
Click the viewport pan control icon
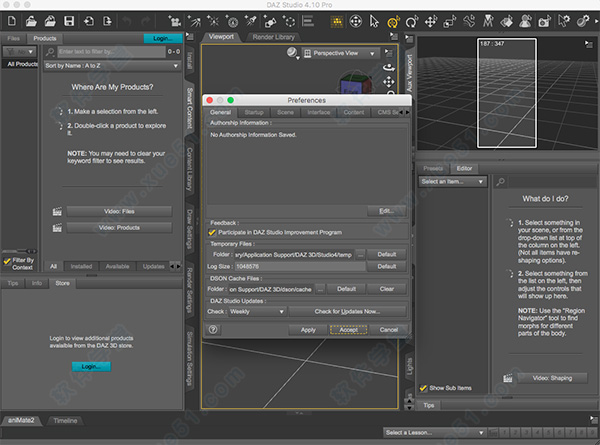point(389,82)
